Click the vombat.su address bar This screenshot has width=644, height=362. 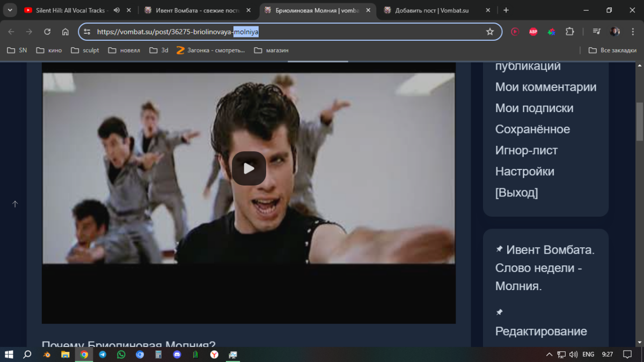click(x=290, y=32)
